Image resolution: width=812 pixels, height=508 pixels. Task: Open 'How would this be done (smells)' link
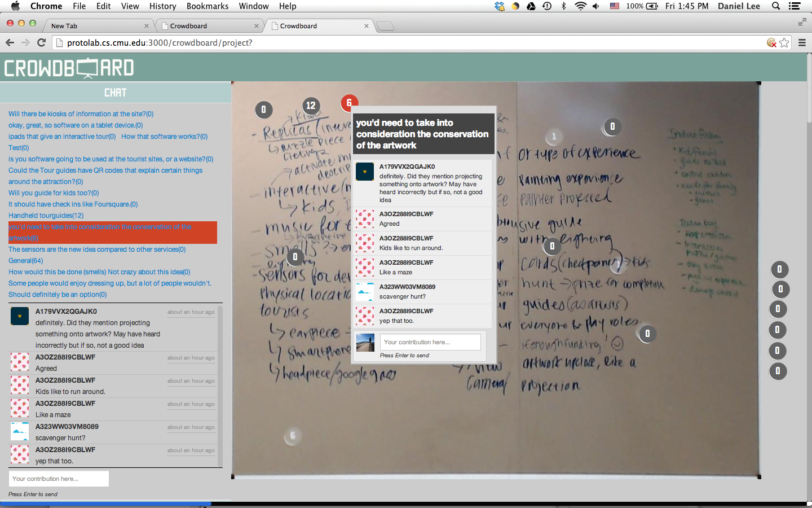[x=99, y=272]
